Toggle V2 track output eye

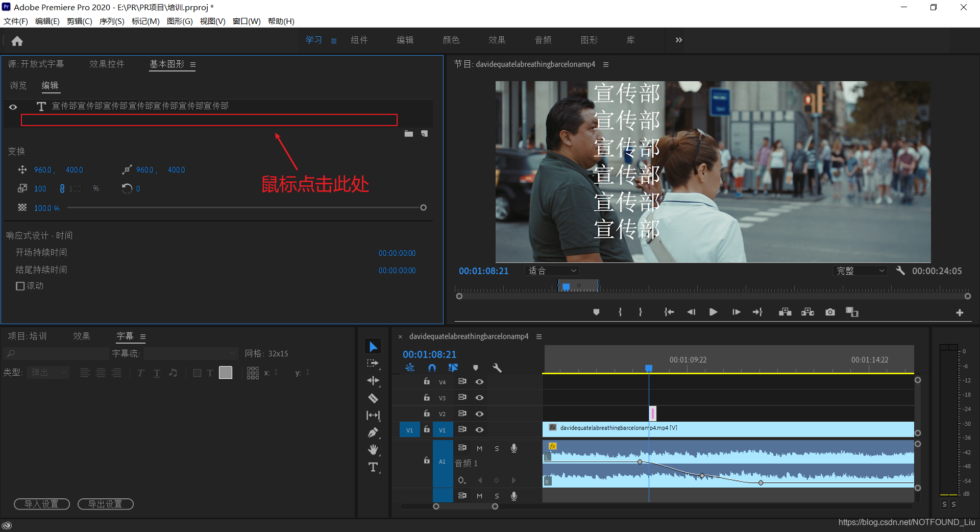[479, 414]
